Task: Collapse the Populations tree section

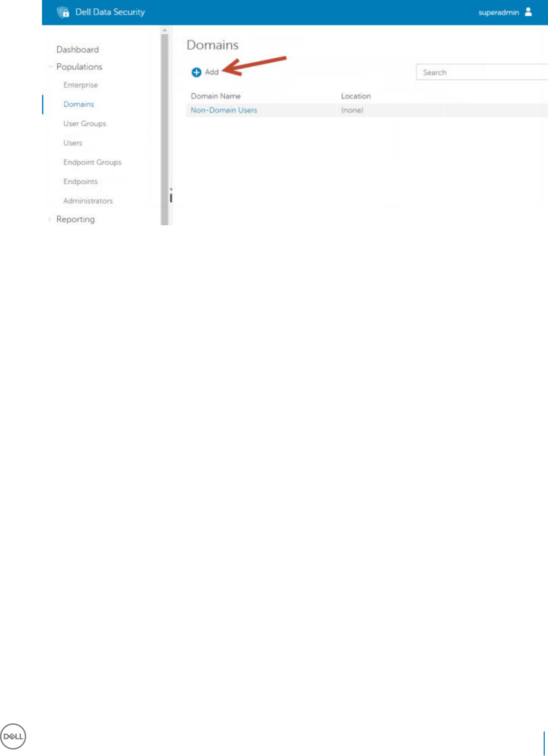Action: (x=50, y=67)
